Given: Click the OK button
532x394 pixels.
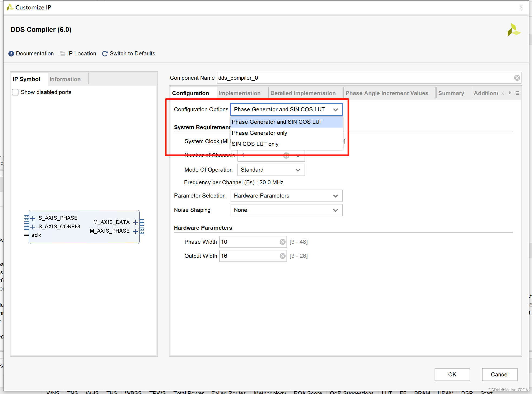Looking at the screenshot, I should (452, 375).
